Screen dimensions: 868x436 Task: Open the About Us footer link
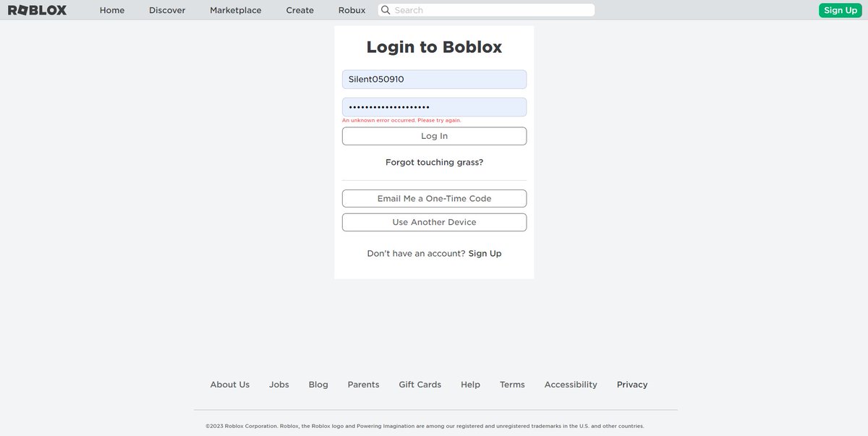click(x=230, y=385)
